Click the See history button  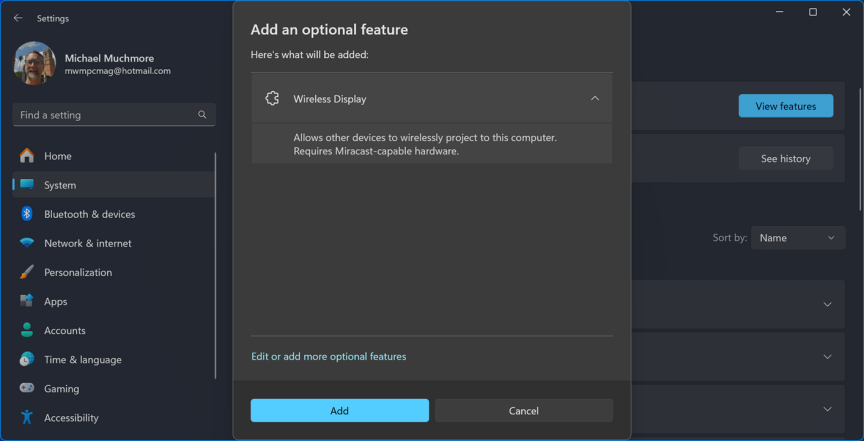[786, 159]
